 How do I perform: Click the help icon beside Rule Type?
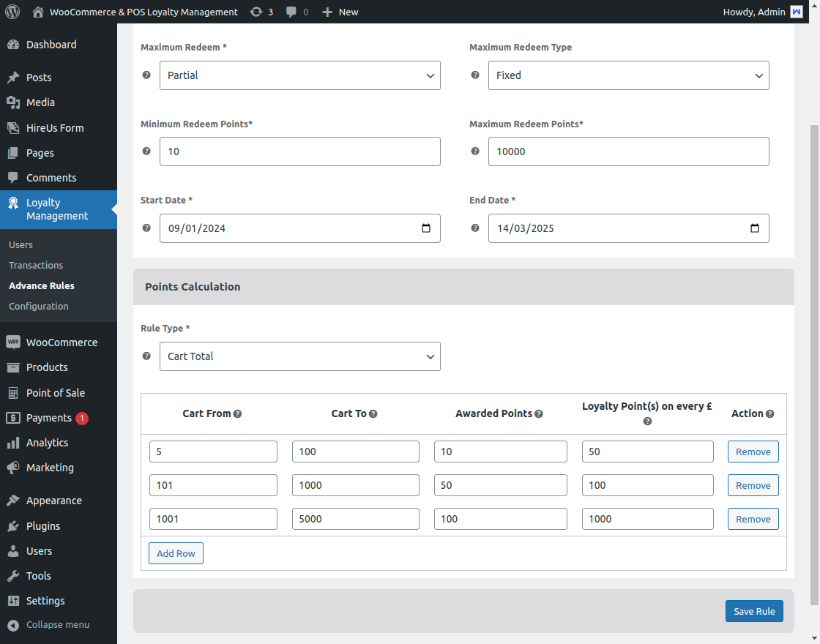coord(146,356)
